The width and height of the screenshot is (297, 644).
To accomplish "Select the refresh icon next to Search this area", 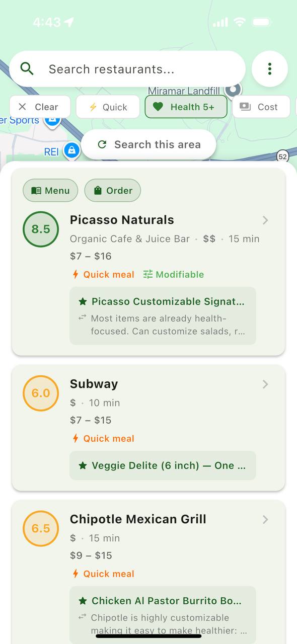I will pyautogui.click(x=102, y=144).
